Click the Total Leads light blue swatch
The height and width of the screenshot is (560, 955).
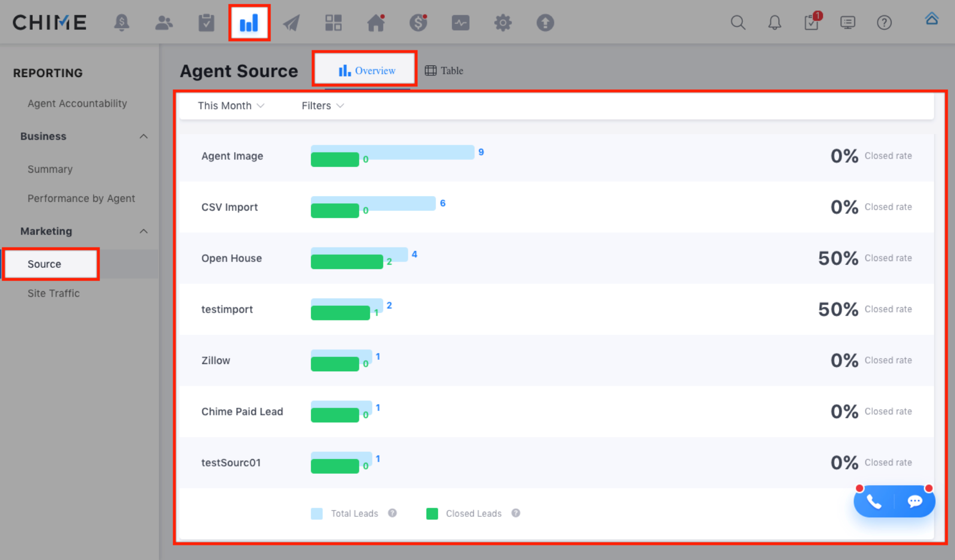pos(317,514)
